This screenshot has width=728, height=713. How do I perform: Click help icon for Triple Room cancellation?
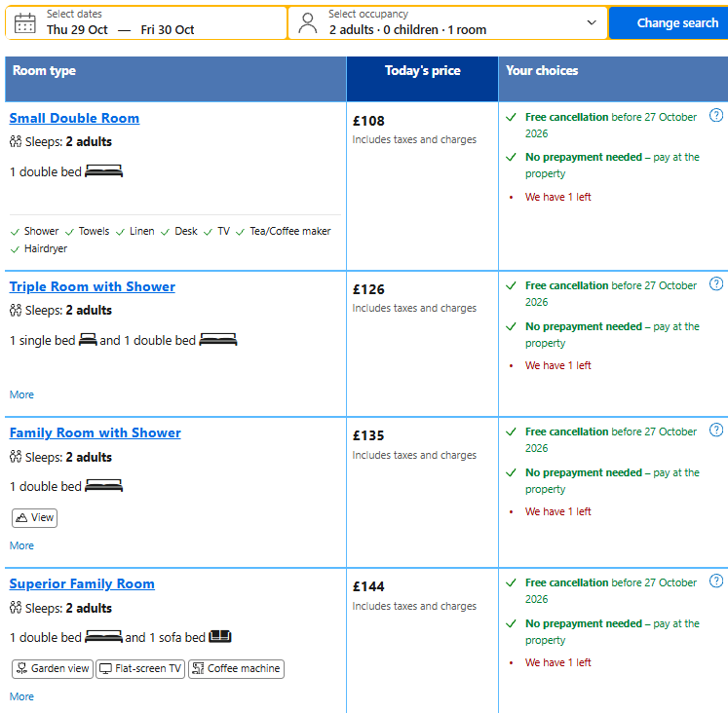pyautogui.click(x=716, y=283)
